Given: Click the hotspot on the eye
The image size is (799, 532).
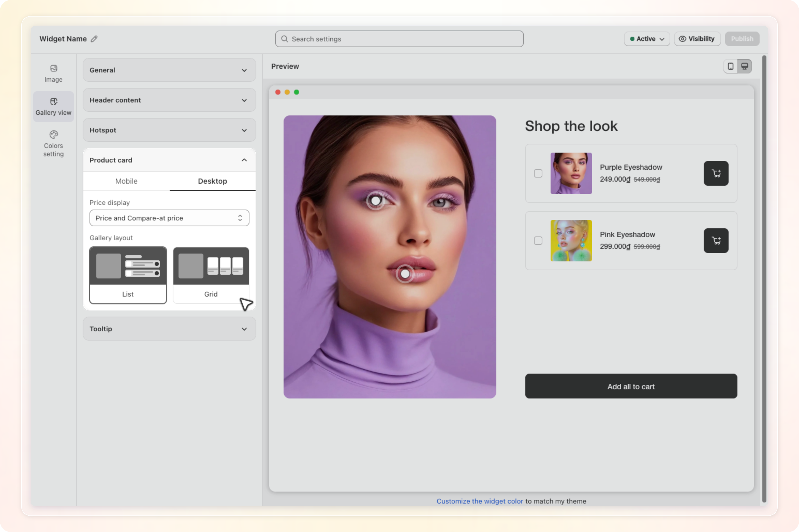Looking at the screenshot, I should click(376, 201).
